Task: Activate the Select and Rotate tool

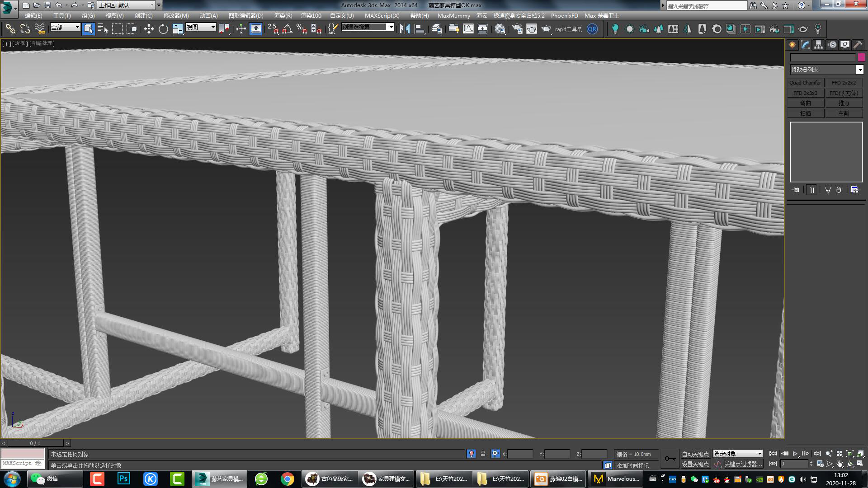Action: pos(163,28)
